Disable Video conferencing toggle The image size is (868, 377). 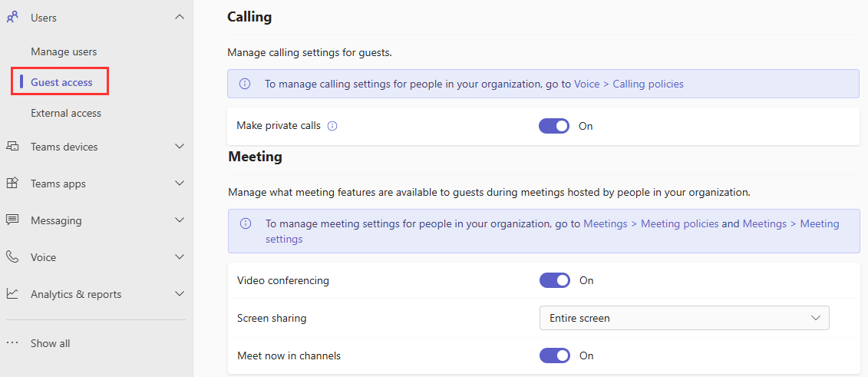point(554,280)
